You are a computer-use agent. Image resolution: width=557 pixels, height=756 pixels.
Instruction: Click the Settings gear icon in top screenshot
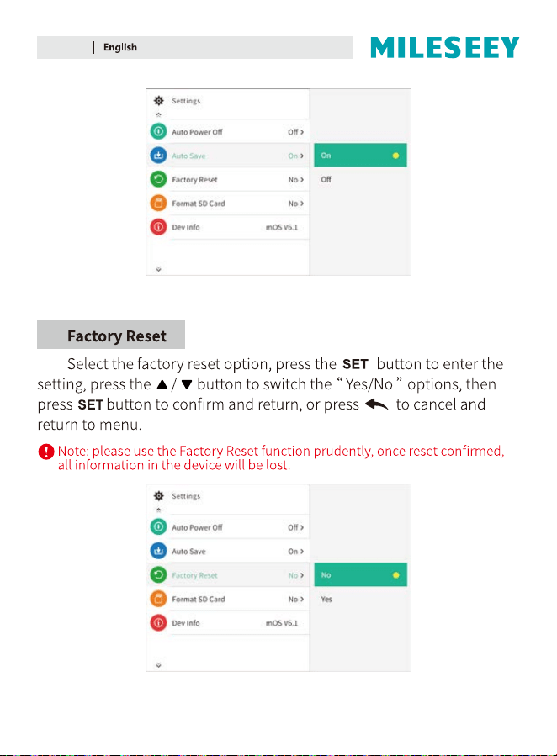tap(159, 100)
